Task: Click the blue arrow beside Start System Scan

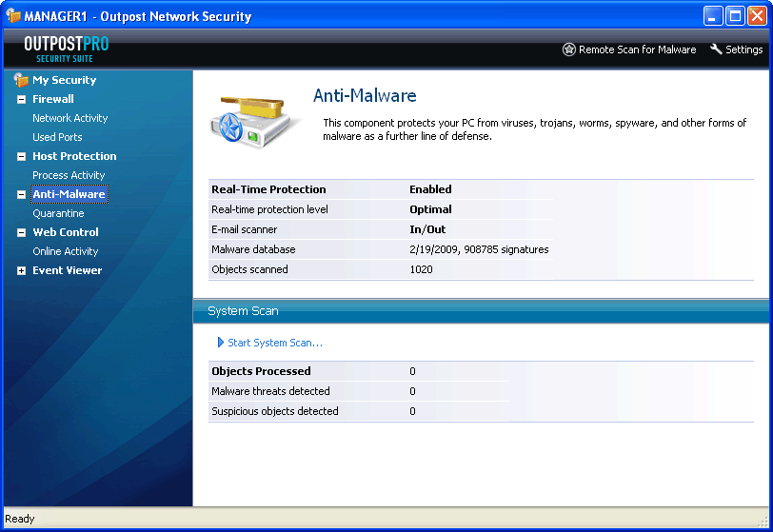Action: 220,343
